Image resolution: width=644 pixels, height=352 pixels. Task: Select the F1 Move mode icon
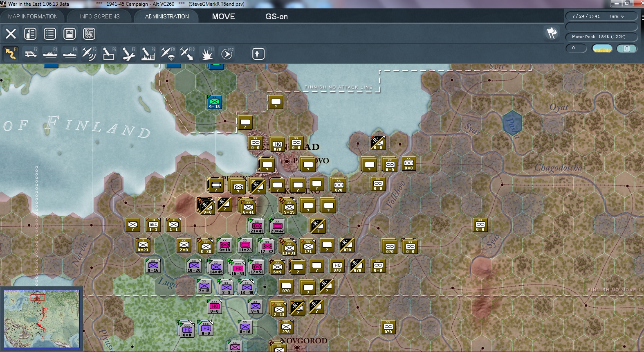(x=11, y=54)
